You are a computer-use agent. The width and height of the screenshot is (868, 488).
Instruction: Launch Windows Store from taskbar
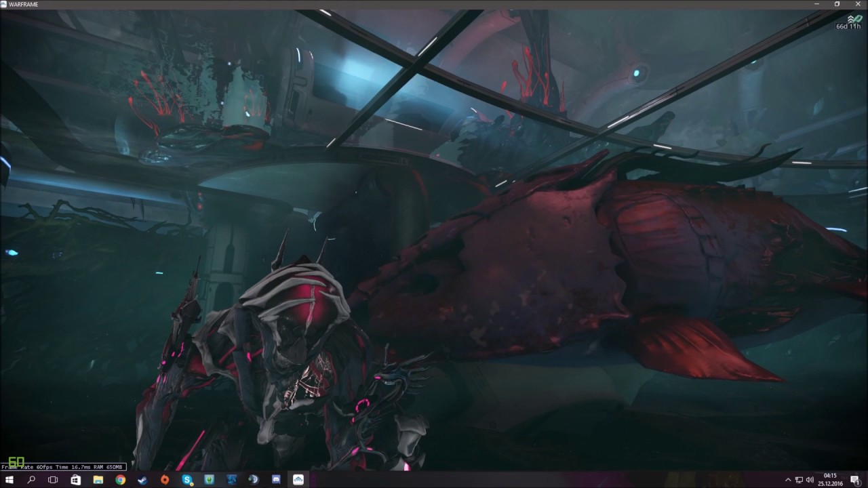[x=76, y=479]
